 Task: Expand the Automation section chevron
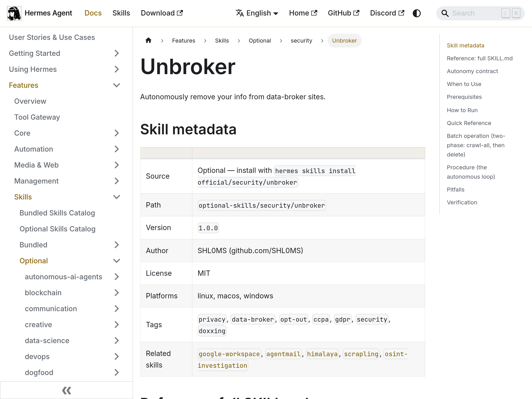click(117, 149)
